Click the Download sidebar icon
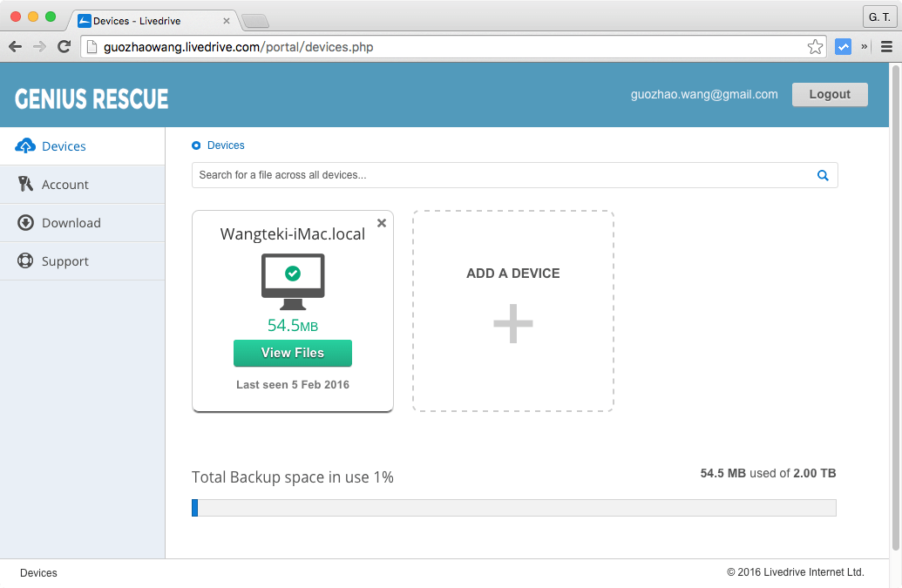The height and width of the screenshot is (588, 902). coord(27,222)
